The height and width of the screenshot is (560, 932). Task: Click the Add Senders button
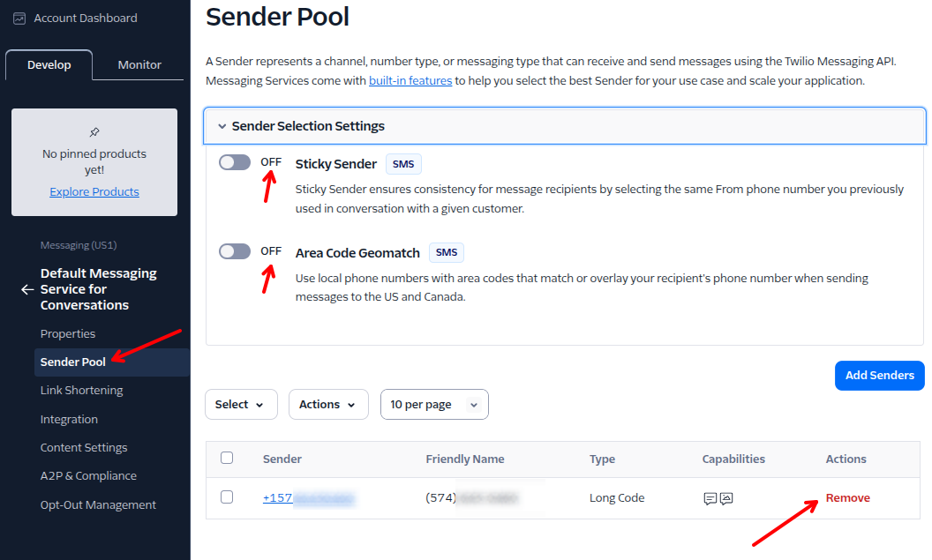879,375
